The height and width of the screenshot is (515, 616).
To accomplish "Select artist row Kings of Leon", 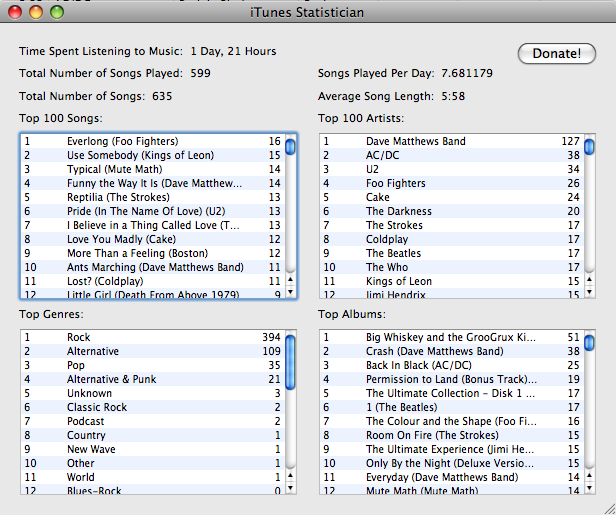I will (452, 281).
